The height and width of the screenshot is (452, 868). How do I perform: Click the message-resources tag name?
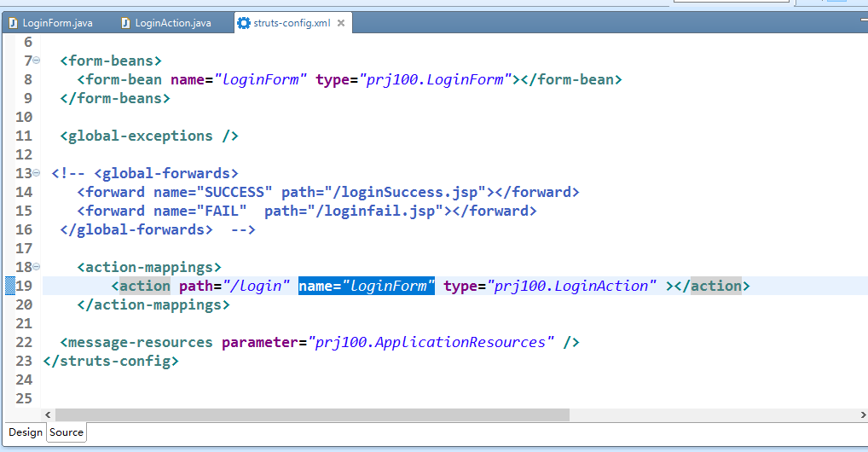(141, 342)
